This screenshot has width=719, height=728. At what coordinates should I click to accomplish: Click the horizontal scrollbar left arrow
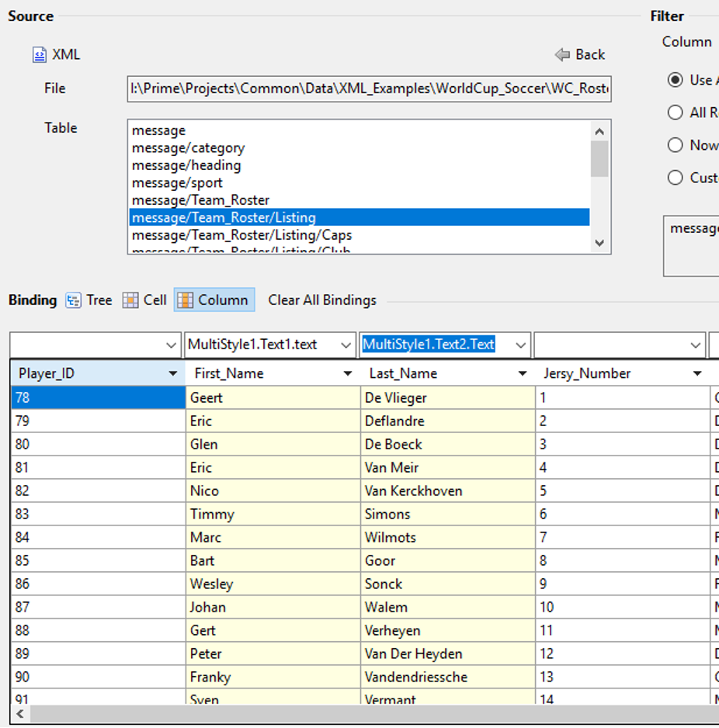(19, 713)
